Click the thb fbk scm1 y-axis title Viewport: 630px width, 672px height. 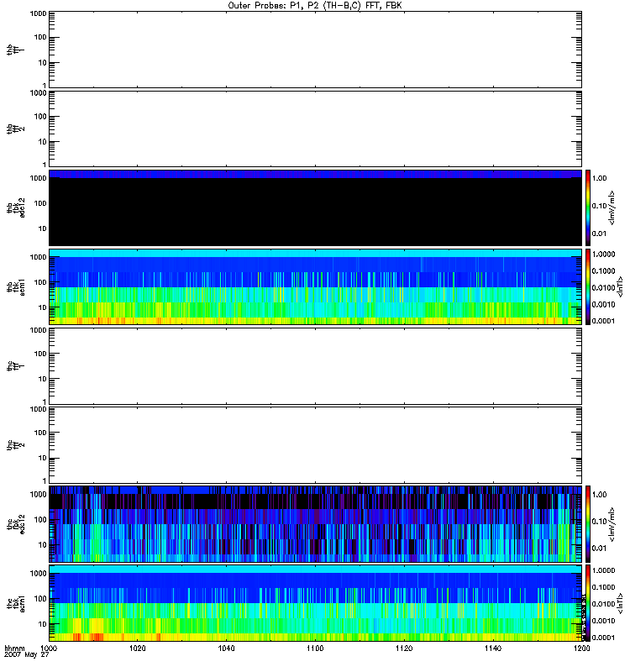(x=16, y=286)
